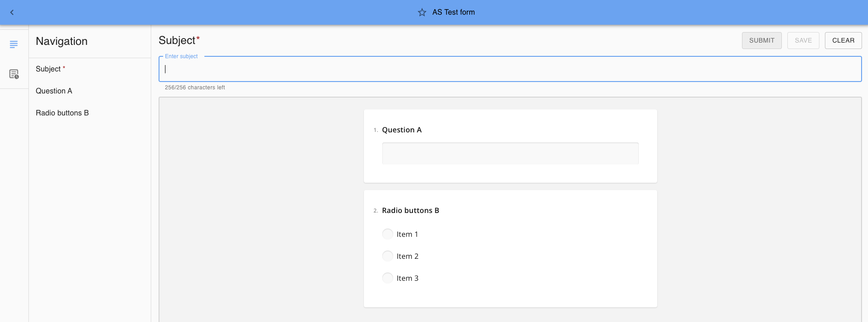
Task: Navigate to Radio buttons B in sidebar
Action: coord(62,113)
